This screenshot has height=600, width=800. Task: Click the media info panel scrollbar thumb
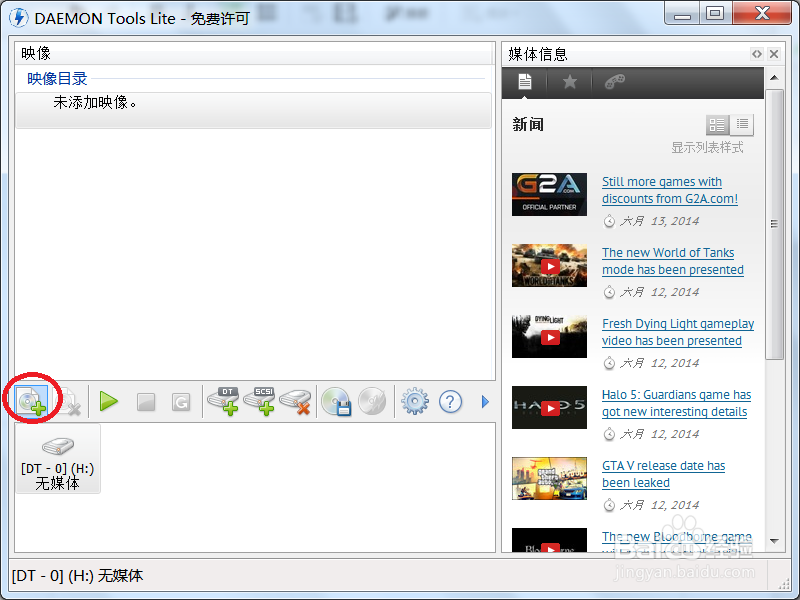pyautogui.click(x=774, y=224)
